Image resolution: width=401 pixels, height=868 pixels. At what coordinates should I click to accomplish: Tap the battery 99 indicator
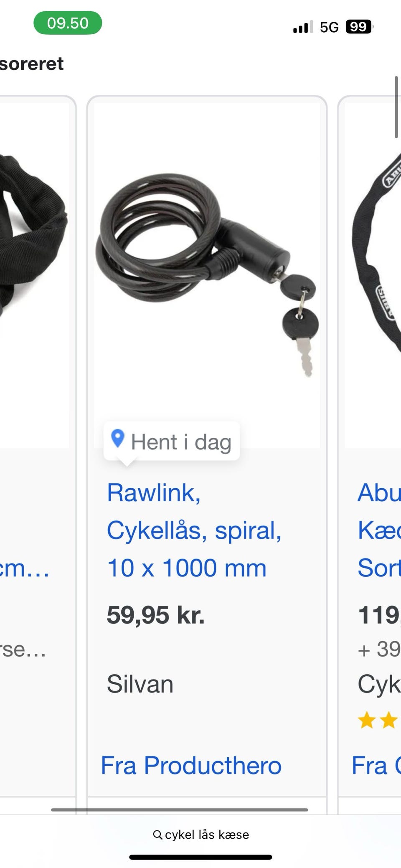coord(359,27)
